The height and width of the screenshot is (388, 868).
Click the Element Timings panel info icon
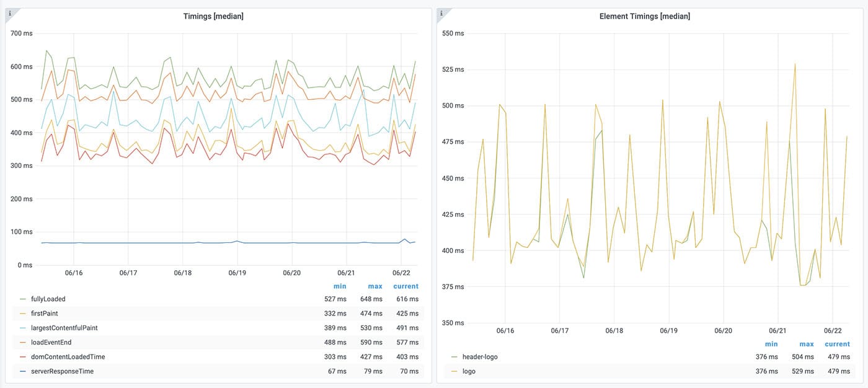coord(441,13)
